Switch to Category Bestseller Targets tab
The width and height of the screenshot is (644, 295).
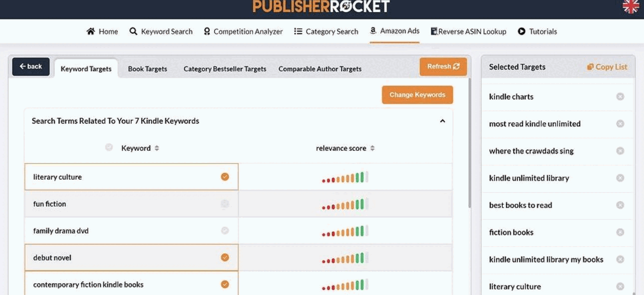pyautogui.click(x=225, y=69)
